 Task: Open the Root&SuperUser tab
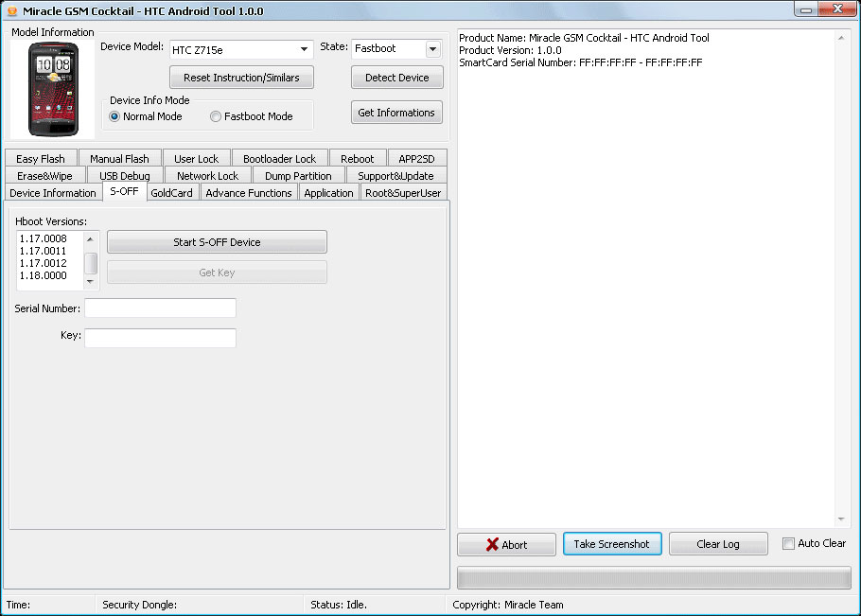(403, 193)
